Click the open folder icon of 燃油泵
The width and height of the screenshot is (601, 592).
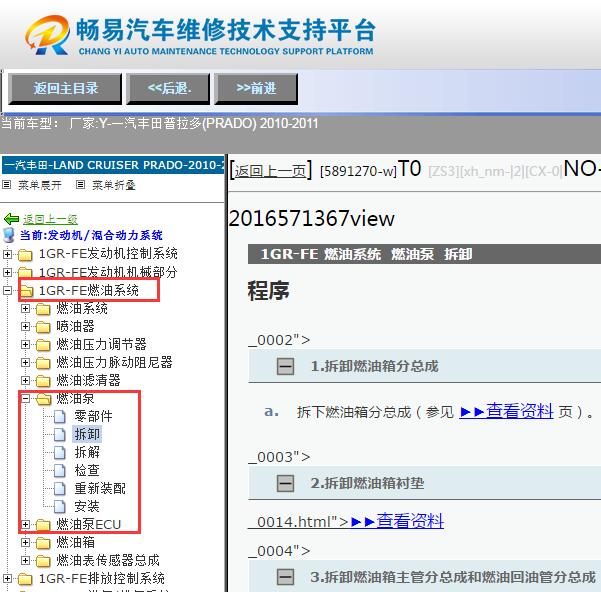click(44, 399)
